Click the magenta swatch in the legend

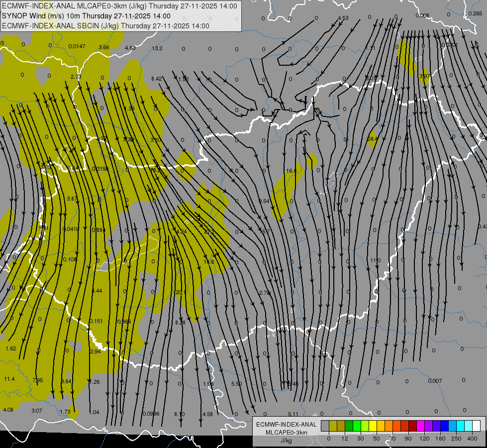[x=420, y=426]
